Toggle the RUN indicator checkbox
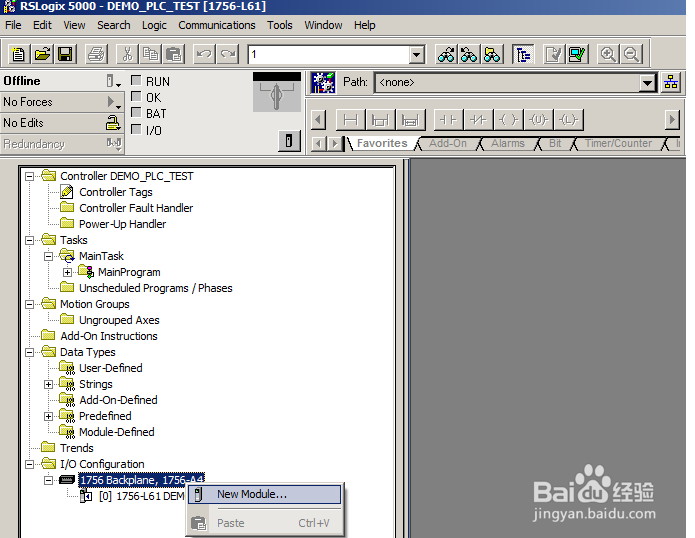 tap(137, 81)
